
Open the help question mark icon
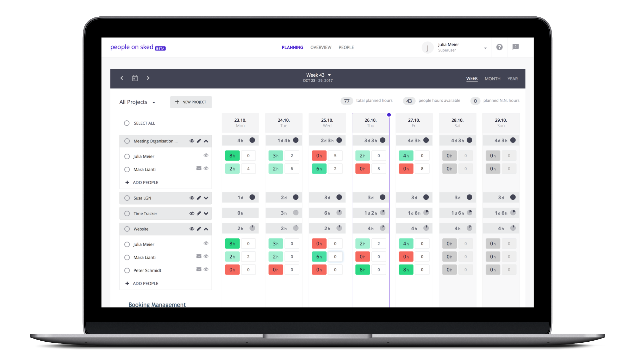click(499, 47)
